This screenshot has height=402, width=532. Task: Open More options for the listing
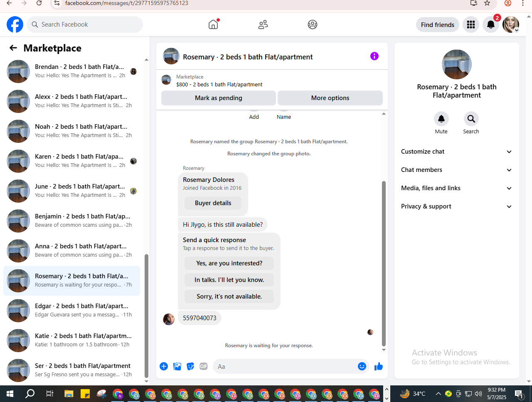(x=330, y=98)
